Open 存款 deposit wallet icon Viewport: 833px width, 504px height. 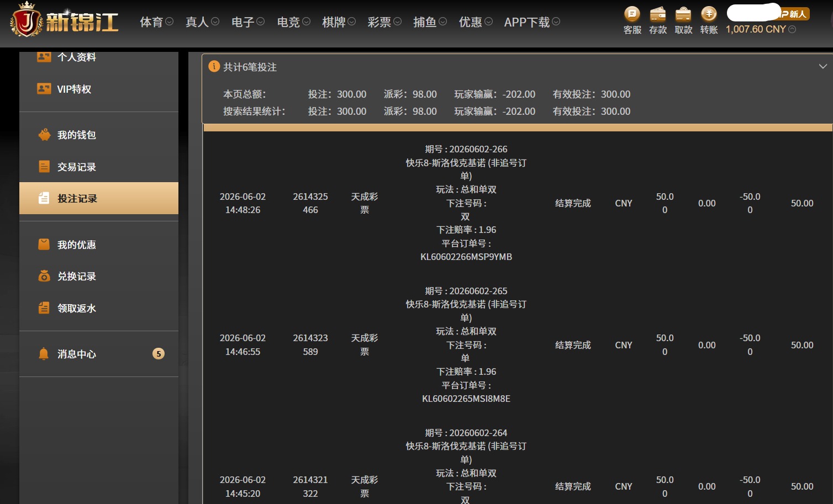pos(657,14)
